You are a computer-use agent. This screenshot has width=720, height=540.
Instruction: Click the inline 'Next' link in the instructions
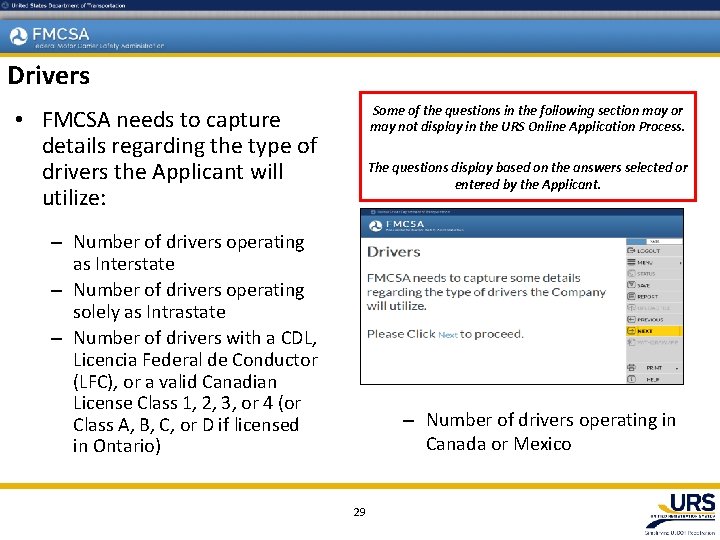pyautogui.click(x=448, y=335)
